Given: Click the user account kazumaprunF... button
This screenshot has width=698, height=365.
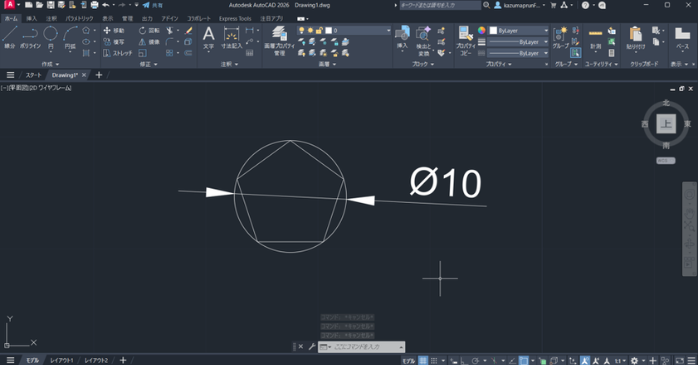Looking at the screenshot, I should point(519,5).
